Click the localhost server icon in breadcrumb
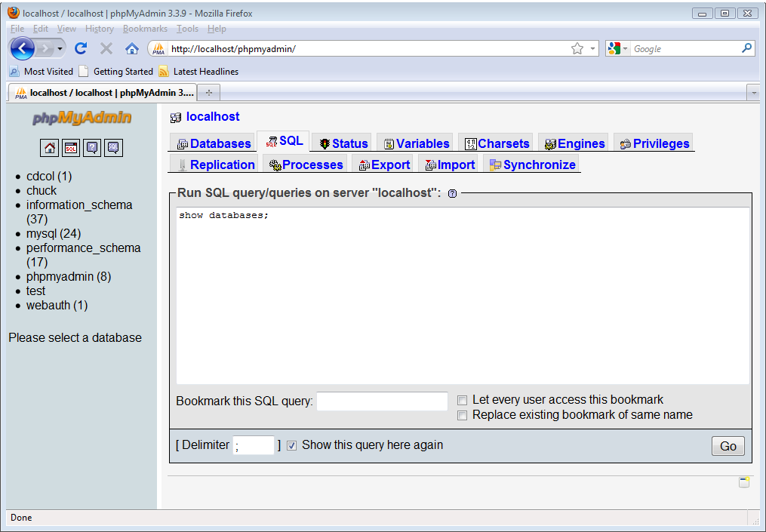 pos(175,117)
